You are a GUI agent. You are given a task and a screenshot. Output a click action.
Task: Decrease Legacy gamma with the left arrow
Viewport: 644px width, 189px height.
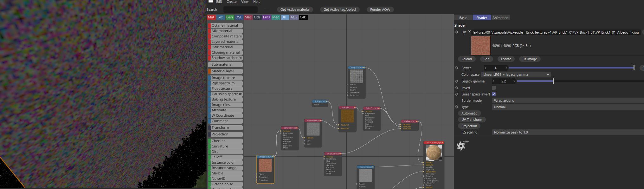[x=493, y=81]
